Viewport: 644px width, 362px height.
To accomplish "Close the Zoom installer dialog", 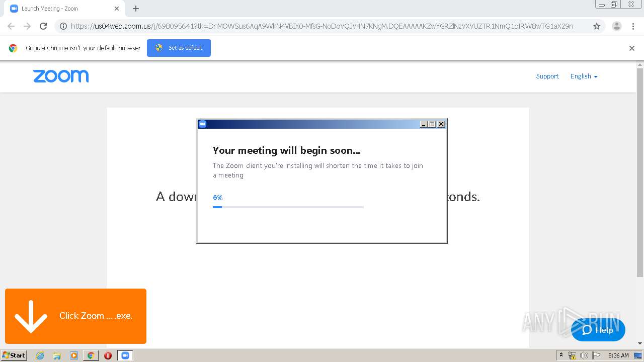I will pyautogui.click(x=441, y=124).
